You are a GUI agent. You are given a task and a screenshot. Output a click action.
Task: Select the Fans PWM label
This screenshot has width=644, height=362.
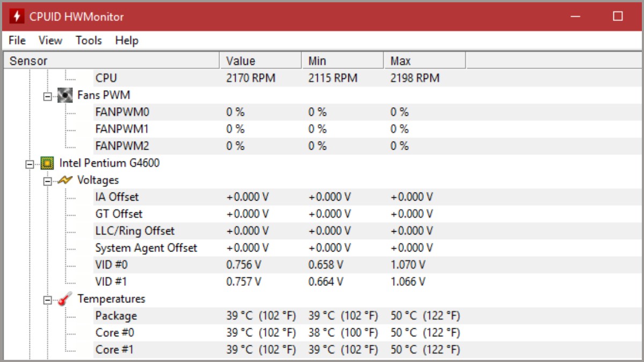pos(104,95)
